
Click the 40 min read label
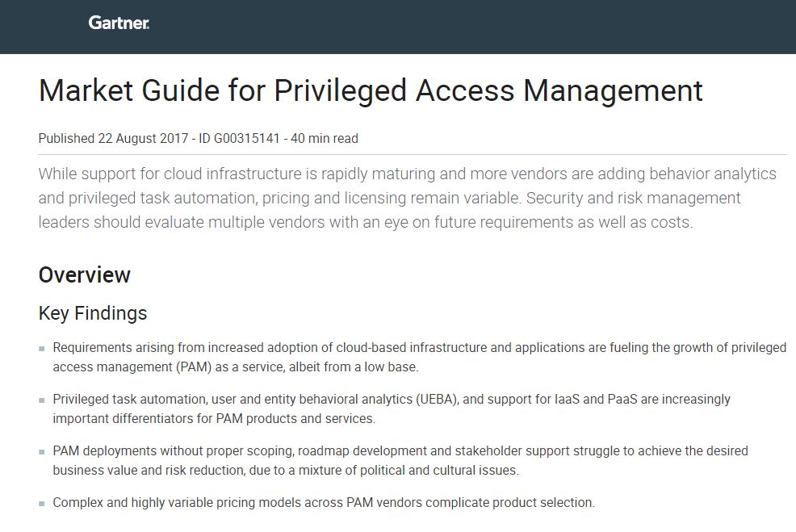coord(329,138)
